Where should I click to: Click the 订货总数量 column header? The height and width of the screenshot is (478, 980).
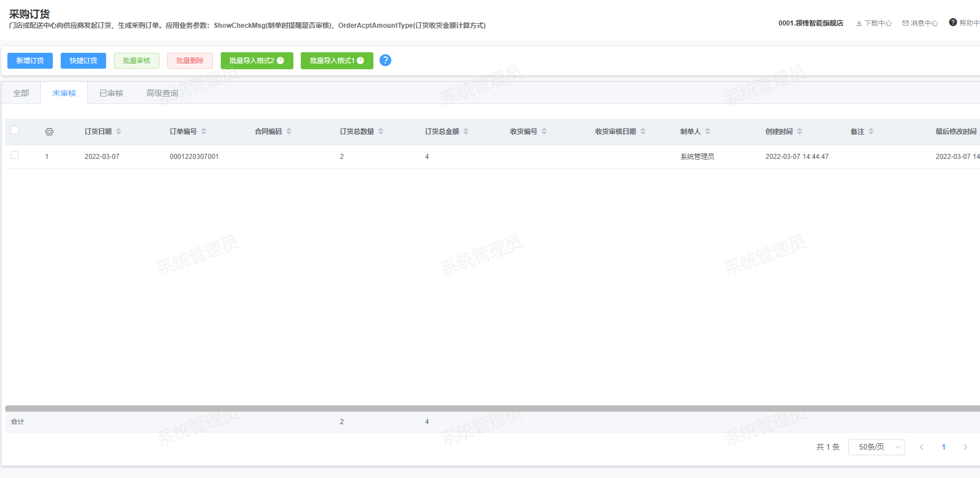coord(357,132)
